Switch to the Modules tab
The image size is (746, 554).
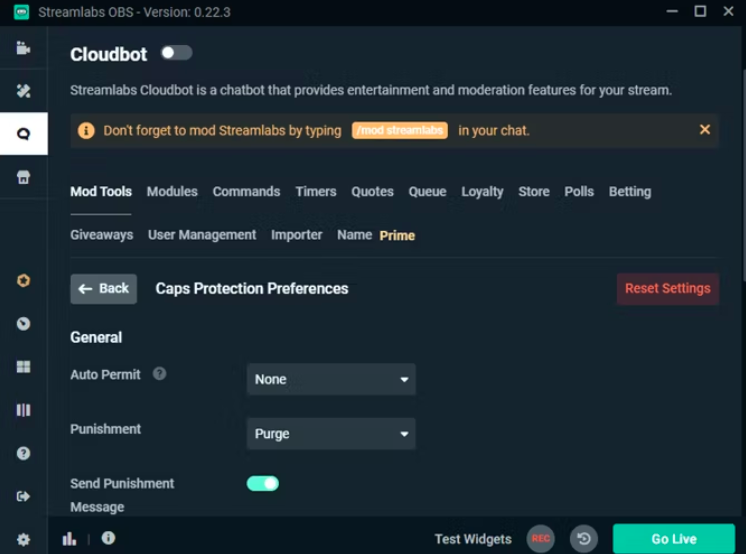(x=172, y=191)
